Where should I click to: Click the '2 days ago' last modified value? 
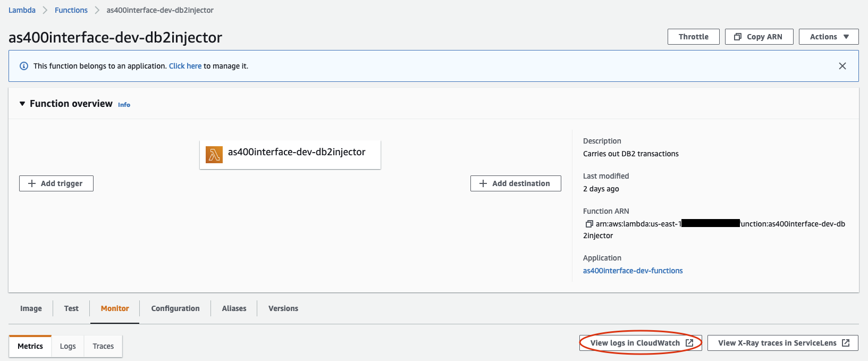601,189
